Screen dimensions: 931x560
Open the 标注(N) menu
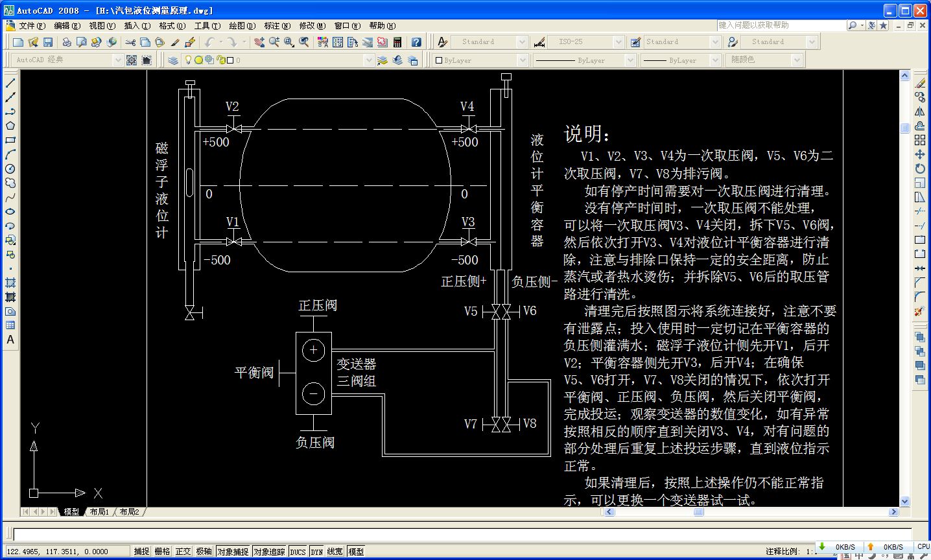point(277,26)
